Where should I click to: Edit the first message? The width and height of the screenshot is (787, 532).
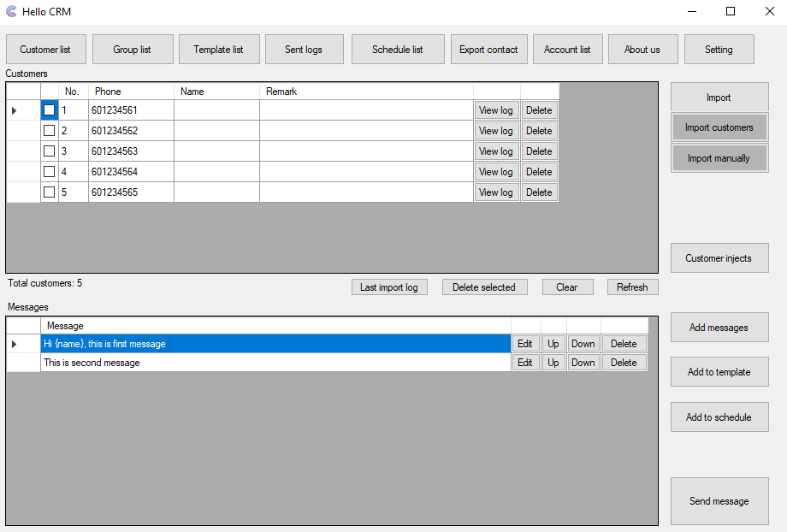coord(525,344)
